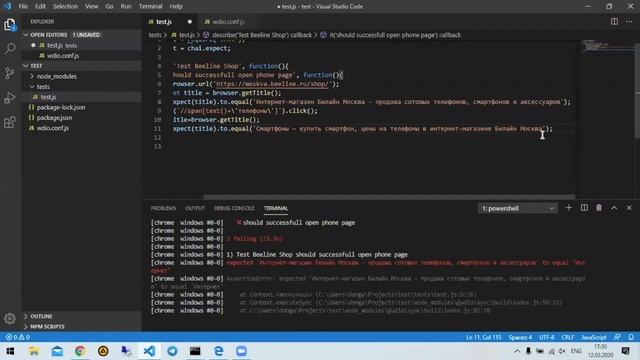
Task: Open the Go menu
Action: (109, 7)
